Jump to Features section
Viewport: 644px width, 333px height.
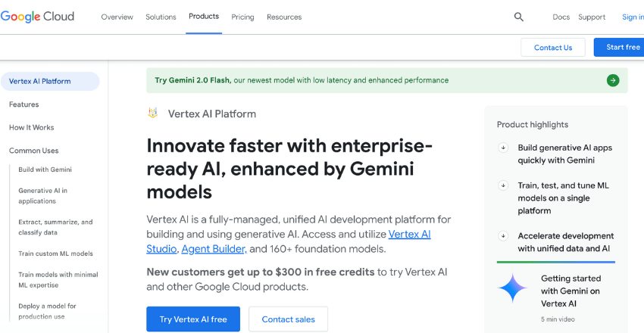tap(23, 104)
